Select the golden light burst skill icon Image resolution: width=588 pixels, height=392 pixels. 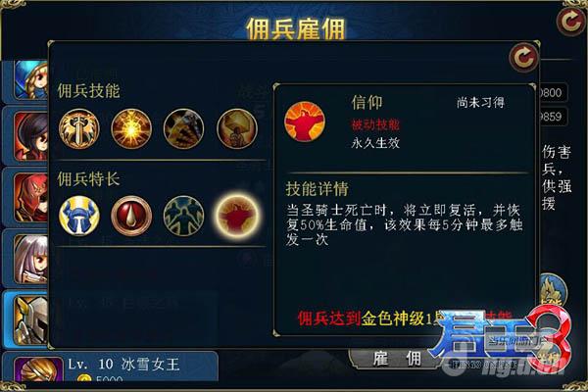click(131, 128)
